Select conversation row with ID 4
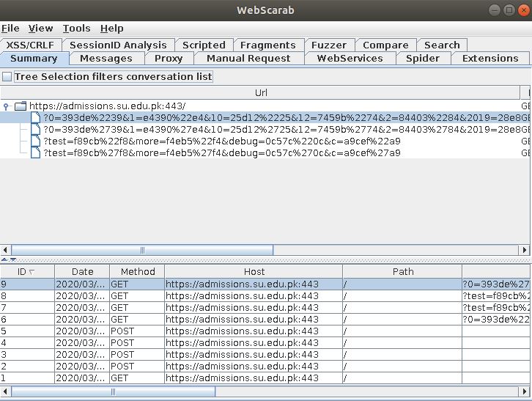532x401 pixels. coord(265,343)
